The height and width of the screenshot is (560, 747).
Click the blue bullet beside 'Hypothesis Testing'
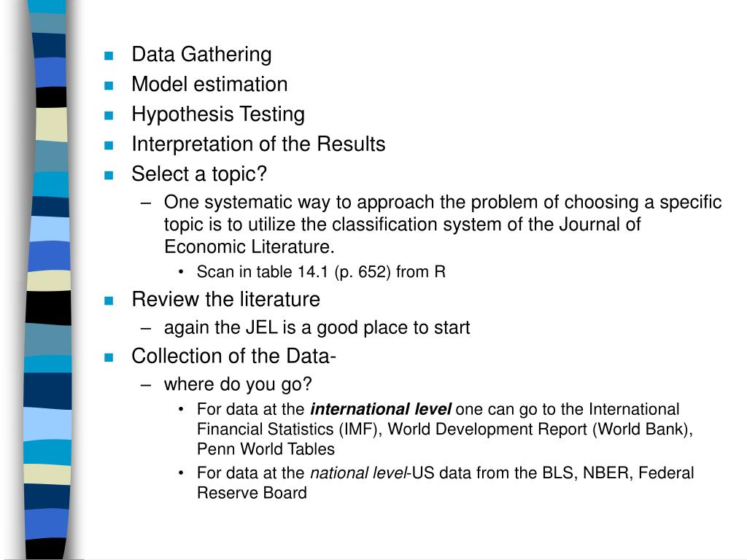[109, 115]
